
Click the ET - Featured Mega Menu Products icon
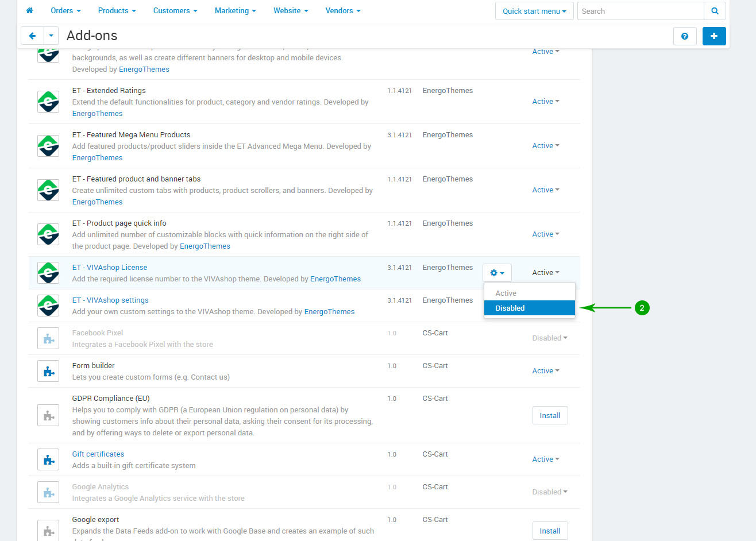[x=48, y=146]
